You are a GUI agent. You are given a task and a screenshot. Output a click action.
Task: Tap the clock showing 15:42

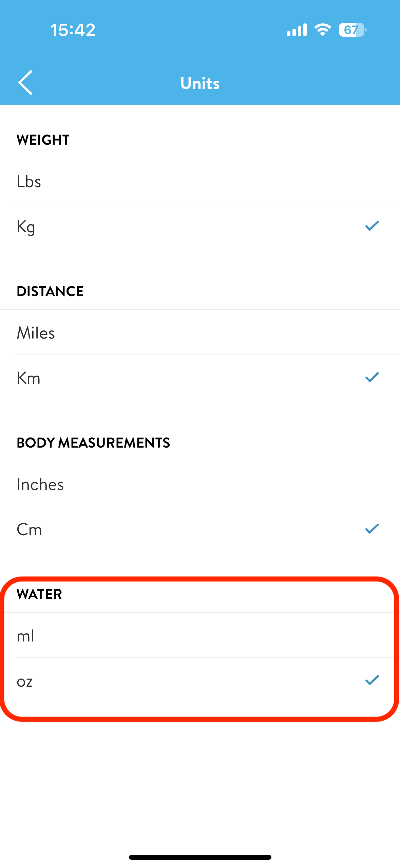point(73,30)
